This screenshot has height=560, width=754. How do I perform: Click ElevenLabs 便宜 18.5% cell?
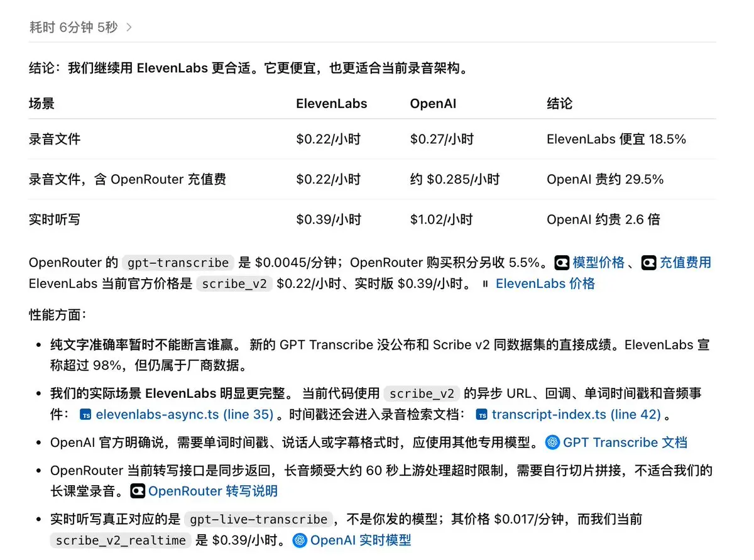pyautogui.click(x=616, y=139)
